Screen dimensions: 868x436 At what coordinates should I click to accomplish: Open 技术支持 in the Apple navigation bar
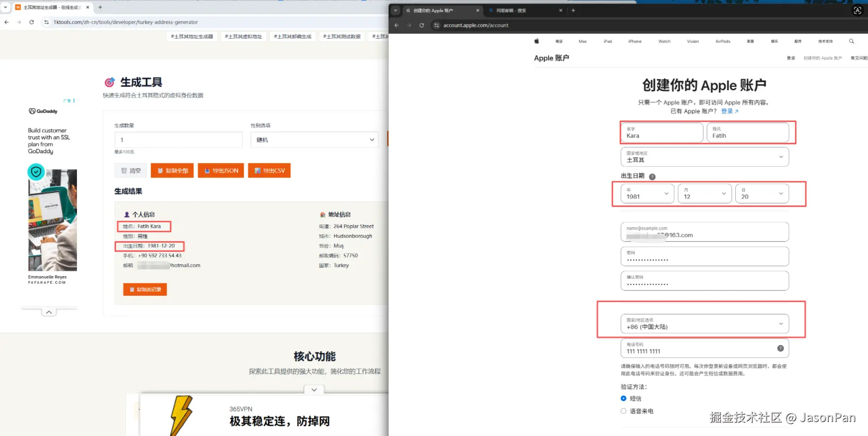coord(825,41)
